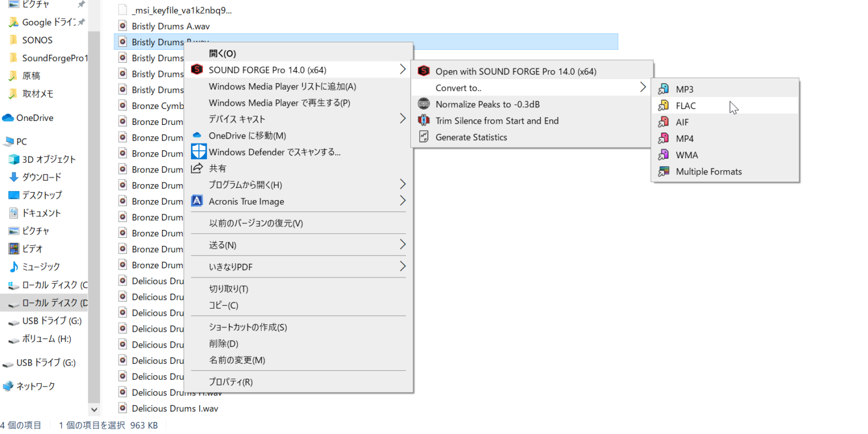Click the Generate Statistics icon
Image resolution: width=868 pixels, height=434 pixels.
(423, 137)
